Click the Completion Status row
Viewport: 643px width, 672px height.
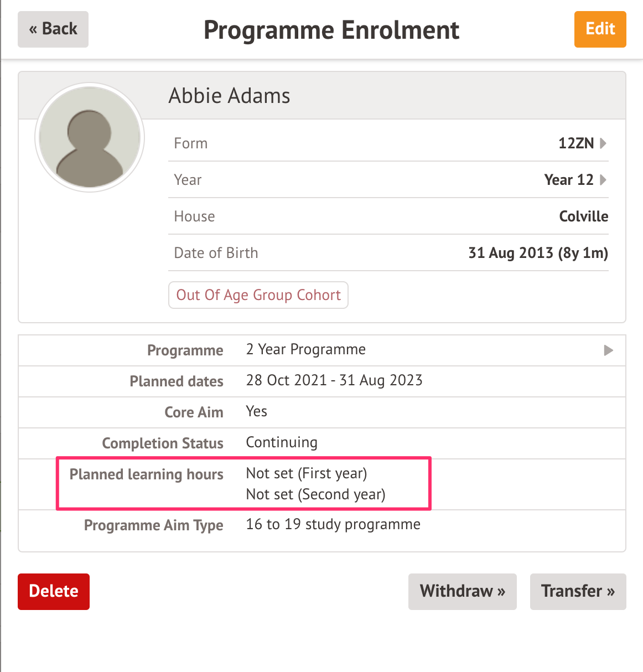click(322, 443)
